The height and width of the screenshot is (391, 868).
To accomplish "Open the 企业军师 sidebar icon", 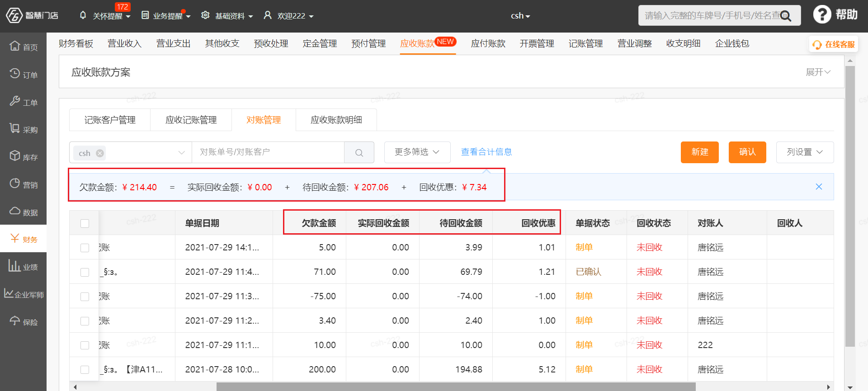I will point(9,293).
